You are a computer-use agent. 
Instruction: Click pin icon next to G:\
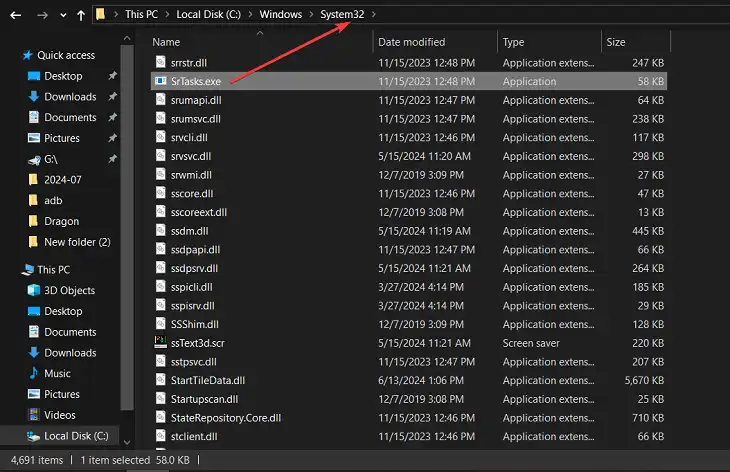(112, 159)
